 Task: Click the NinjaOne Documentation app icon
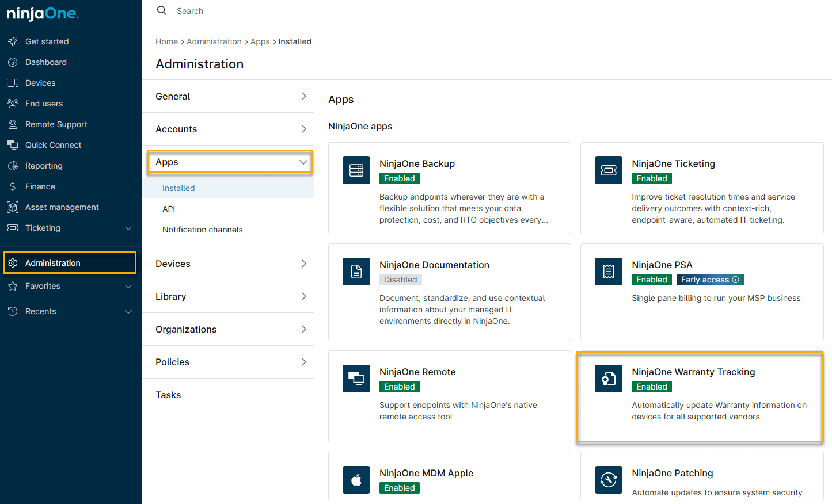click(x=356, y=272)
